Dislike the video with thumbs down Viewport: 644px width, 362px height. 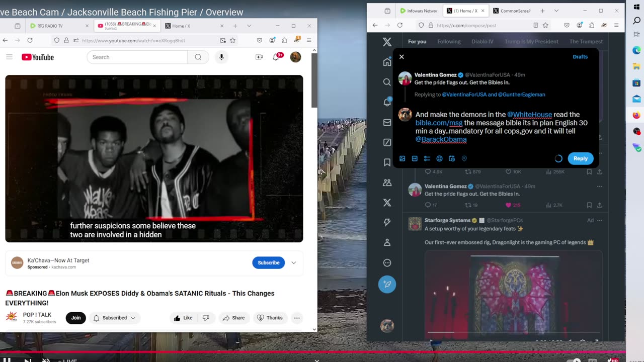(x=206, y=318)
